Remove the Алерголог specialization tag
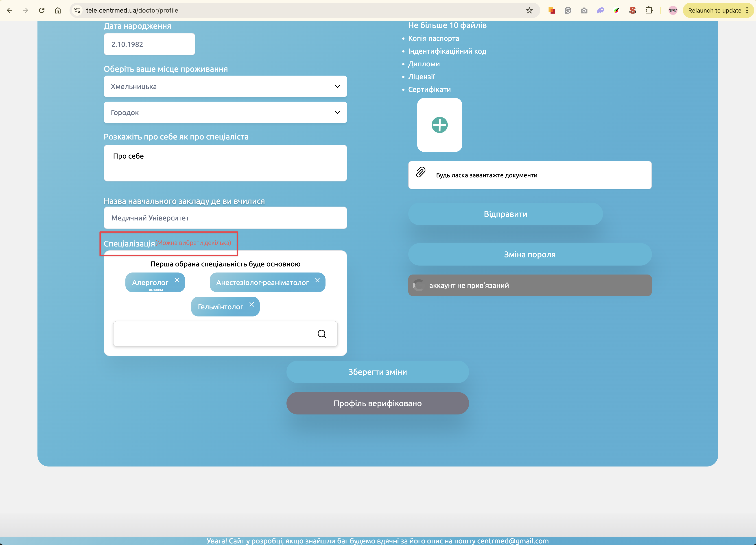756x545 pixels. coord(177,280)
